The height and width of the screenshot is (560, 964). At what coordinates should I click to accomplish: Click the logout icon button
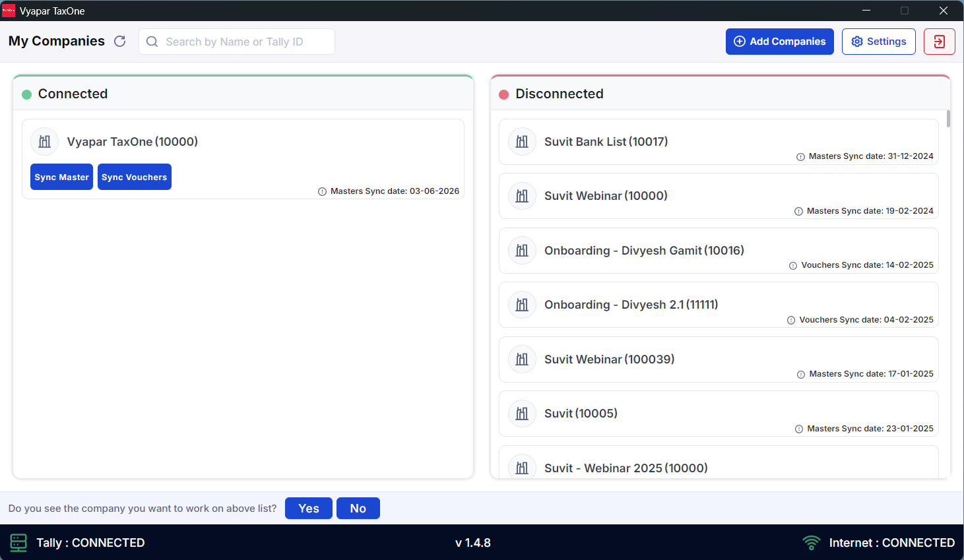pos(940,42)
